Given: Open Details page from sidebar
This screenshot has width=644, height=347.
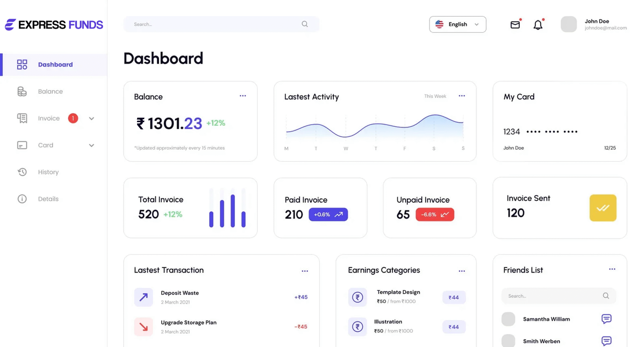Looking at the screenshot, I should [x=48, y=199].
